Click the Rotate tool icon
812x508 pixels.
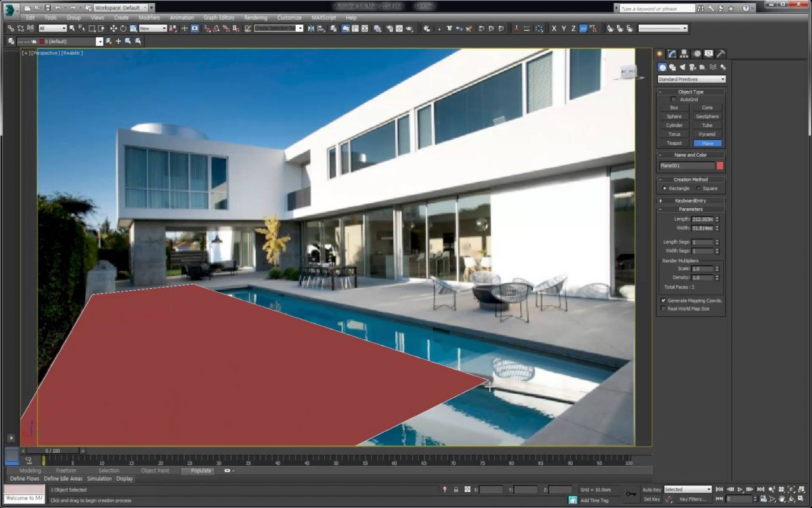coord(123,29)
